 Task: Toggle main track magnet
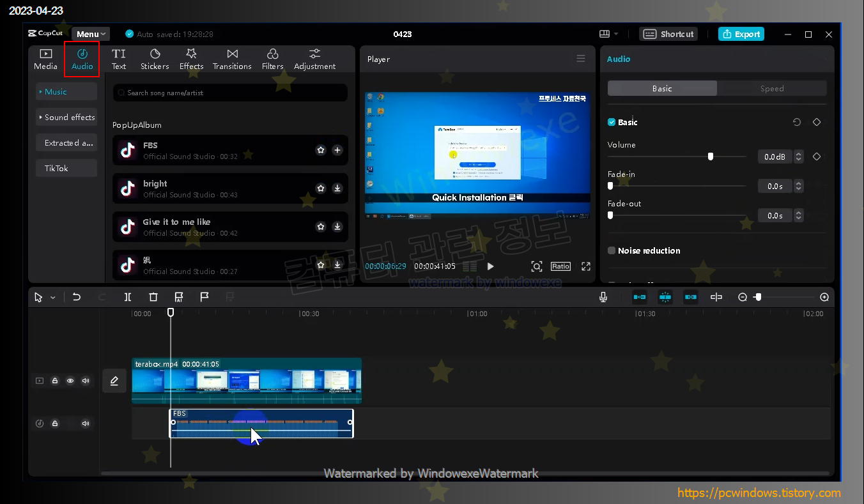tap(640, 297)
